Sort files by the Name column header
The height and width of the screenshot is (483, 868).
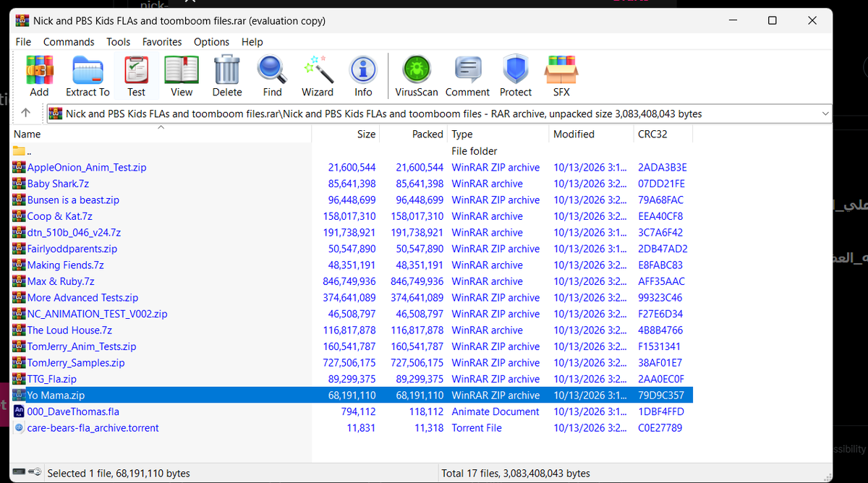click(161, 134)
